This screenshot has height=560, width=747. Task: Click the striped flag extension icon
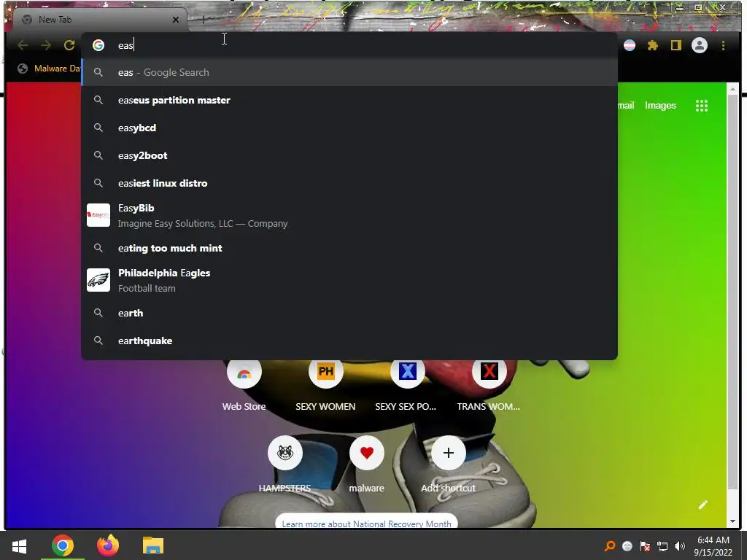(x=630, y=45)
